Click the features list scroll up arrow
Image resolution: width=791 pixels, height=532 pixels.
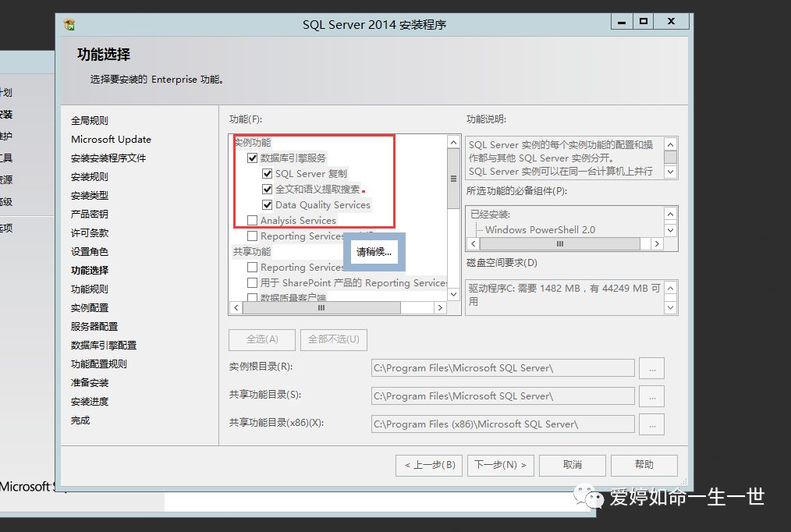point(453,142)
